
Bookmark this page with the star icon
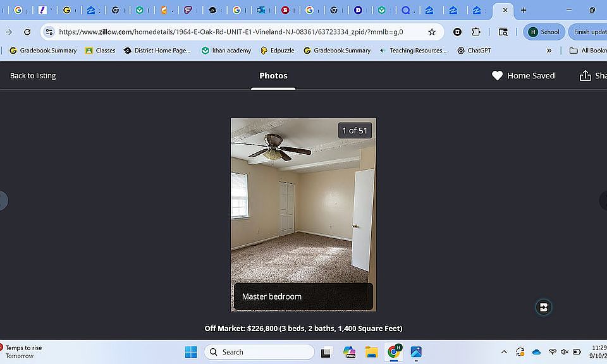pyautogui.click(x=432, y=32)
